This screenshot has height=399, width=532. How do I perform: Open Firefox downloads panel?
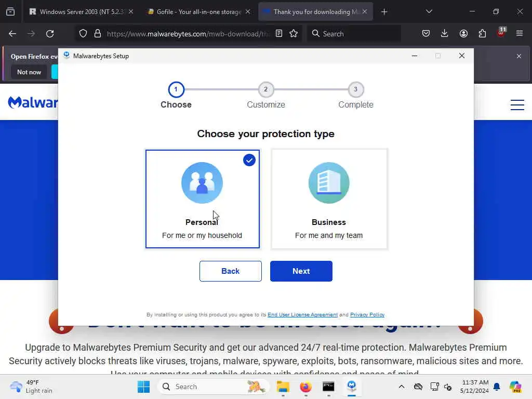[x=445, y=34]
